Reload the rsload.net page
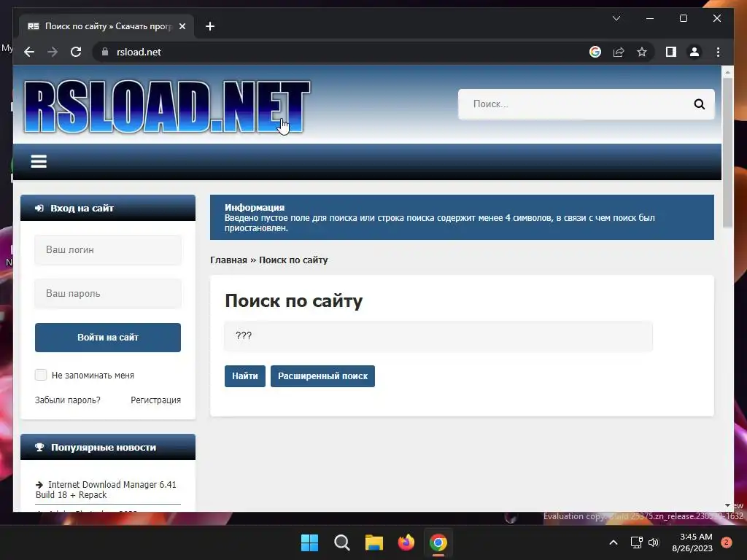747x560 pixels. pyautogui.click(x=76, y=52)
